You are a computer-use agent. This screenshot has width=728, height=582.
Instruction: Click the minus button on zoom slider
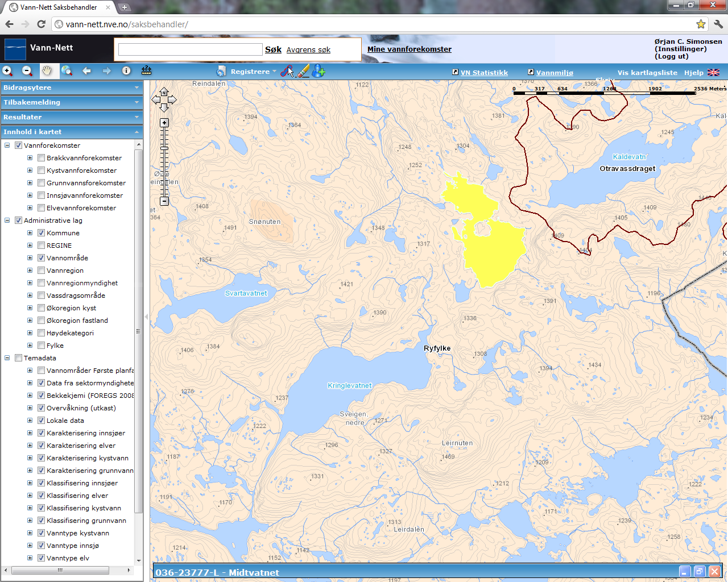coord(164,201)
